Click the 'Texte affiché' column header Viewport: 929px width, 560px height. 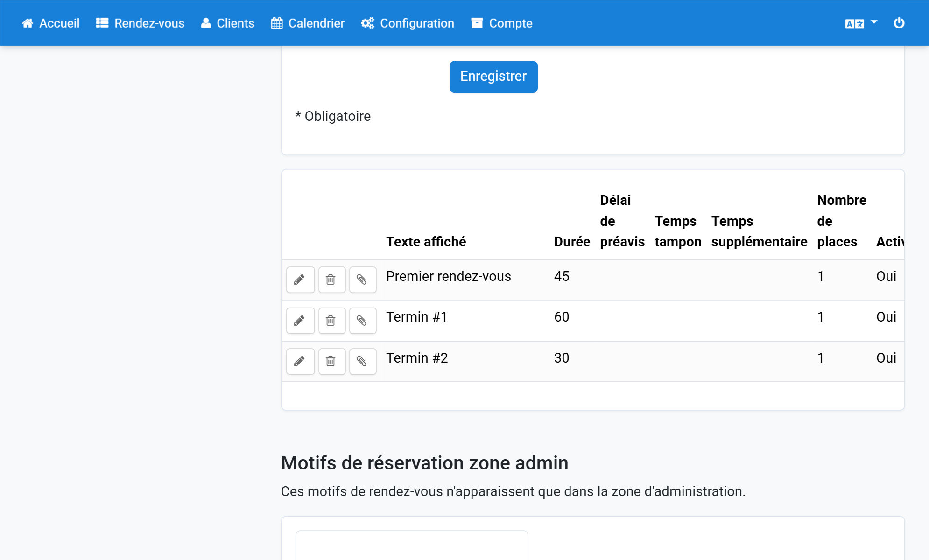pos(426,242)
